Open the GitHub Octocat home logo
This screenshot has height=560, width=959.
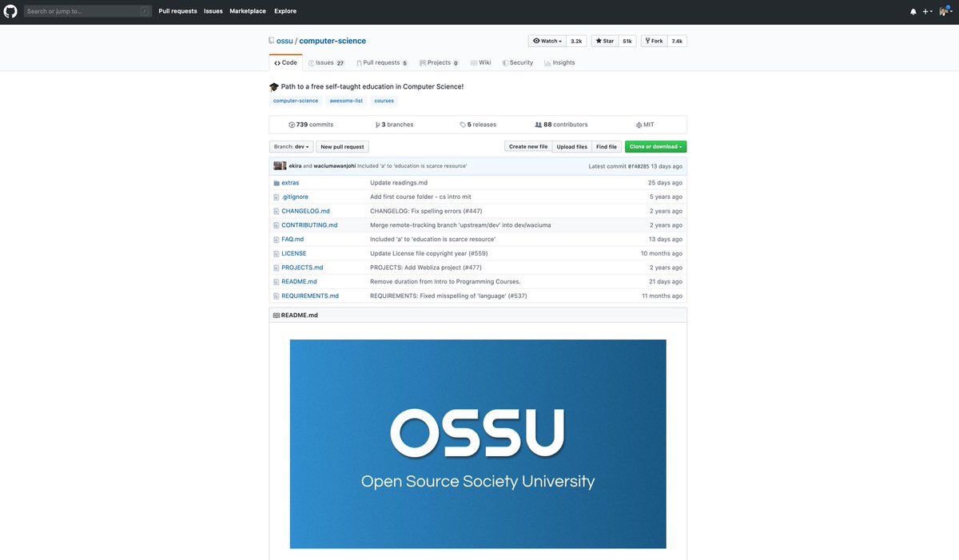click(x=10, y=11)
